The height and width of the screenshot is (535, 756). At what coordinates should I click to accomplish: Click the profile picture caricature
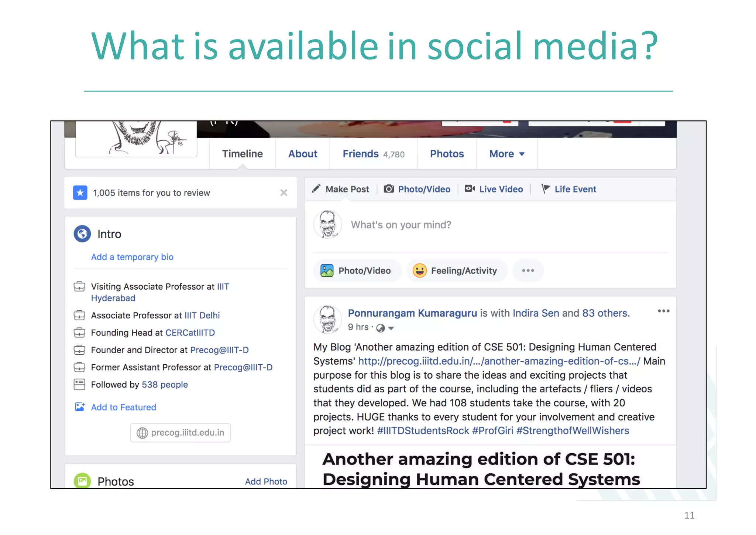(x=136, y=139)
